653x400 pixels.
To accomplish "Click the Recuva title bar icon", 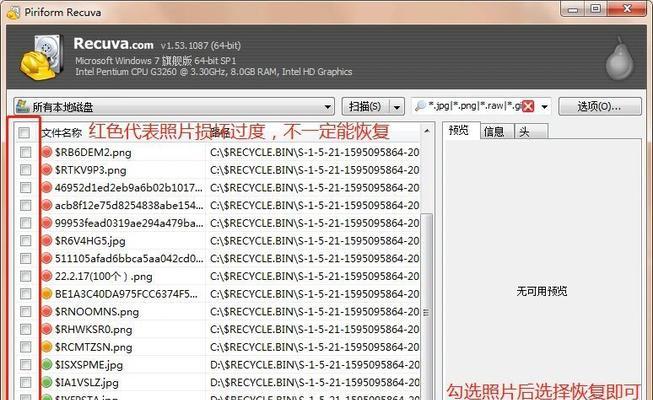I will point(13,12).
